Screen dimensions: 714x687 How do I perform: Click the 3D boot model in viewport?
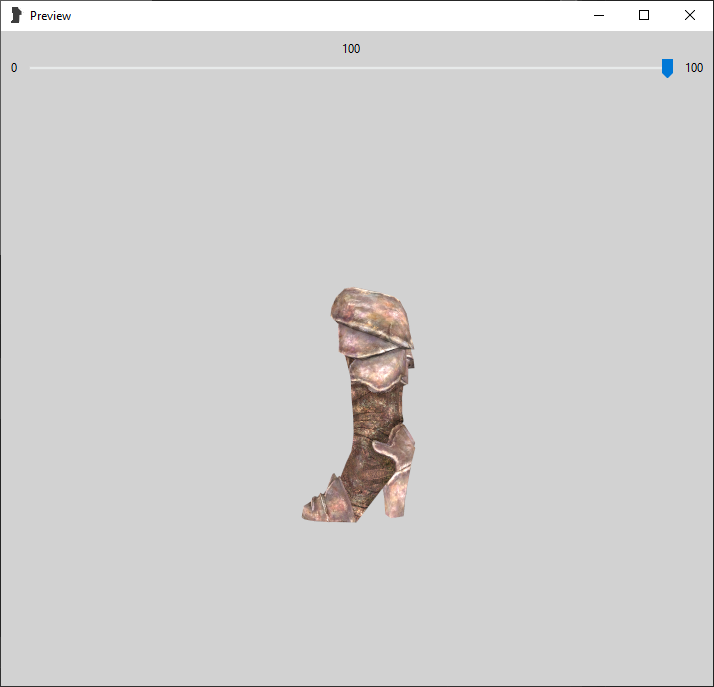[360, 405]
